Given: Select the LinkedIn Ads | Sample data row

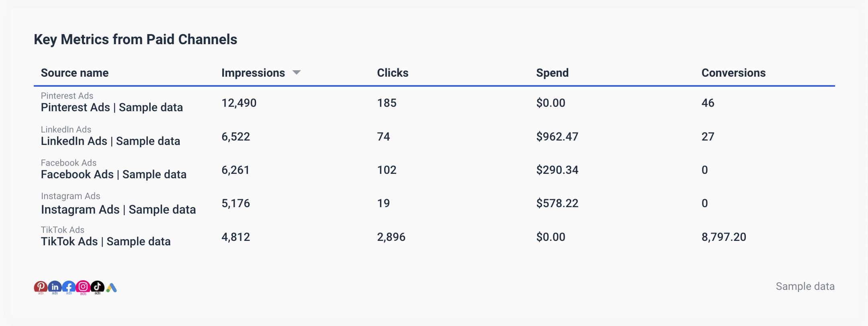Looking at the screenshot, I should (111, 141).
